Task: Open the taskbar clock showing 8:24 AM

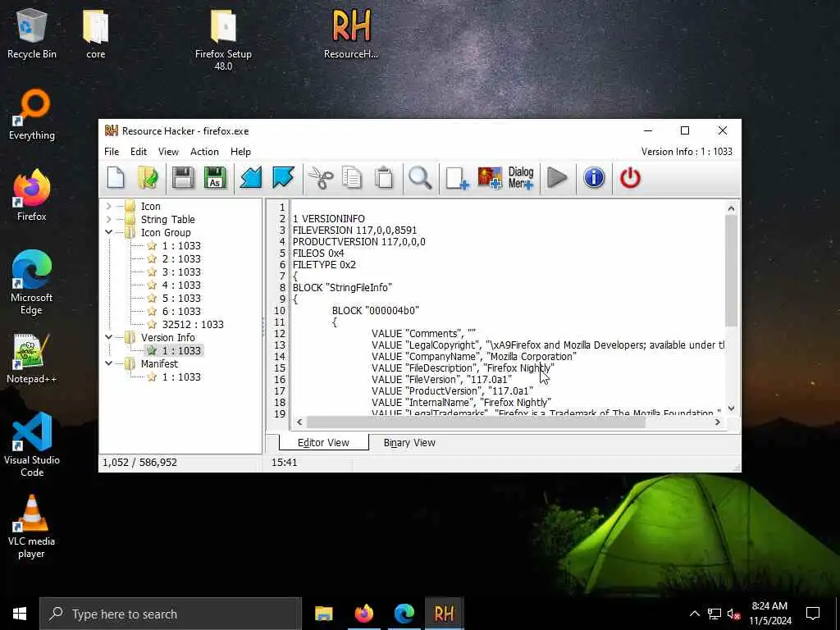Action: pos(769,614)
